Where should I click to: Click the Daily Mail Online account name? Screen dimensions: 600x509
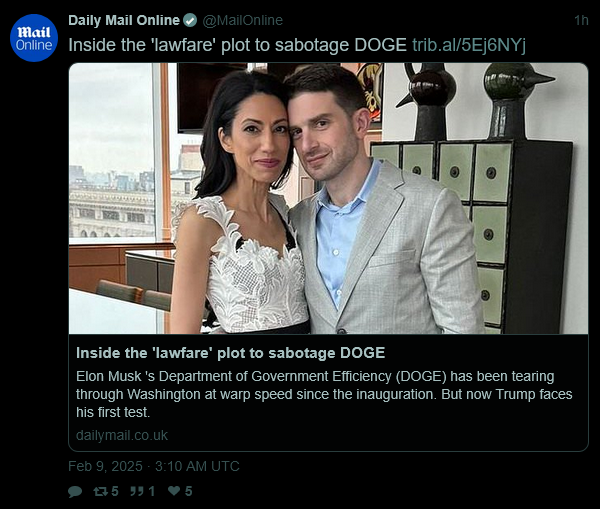pos(124,20)
